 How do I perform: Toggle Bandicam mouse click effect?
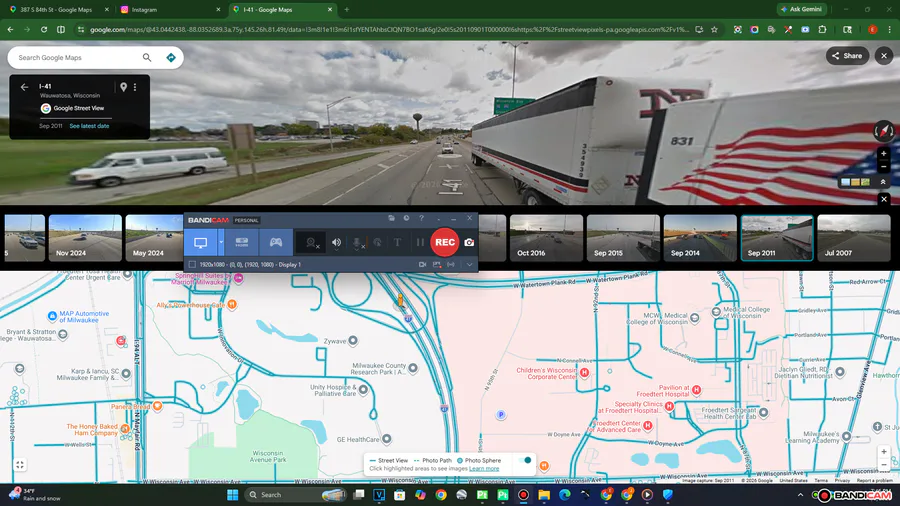378,243
